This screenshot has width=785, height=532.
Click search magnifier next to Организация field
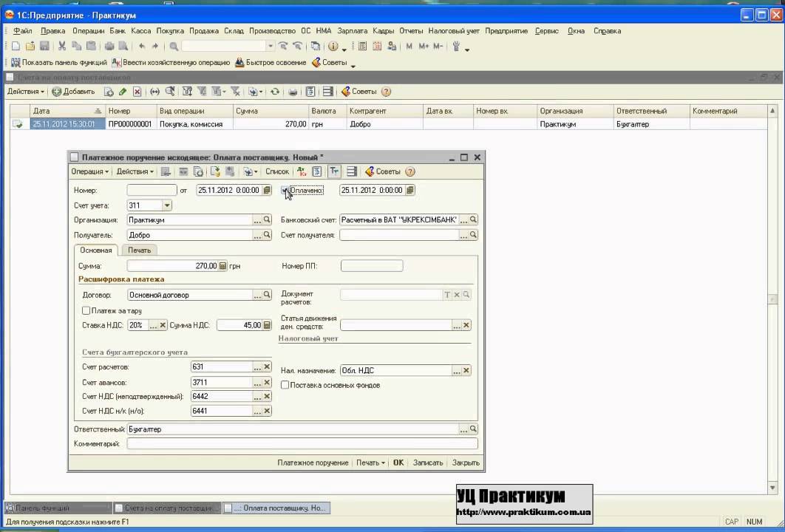(x=267, y=219)
